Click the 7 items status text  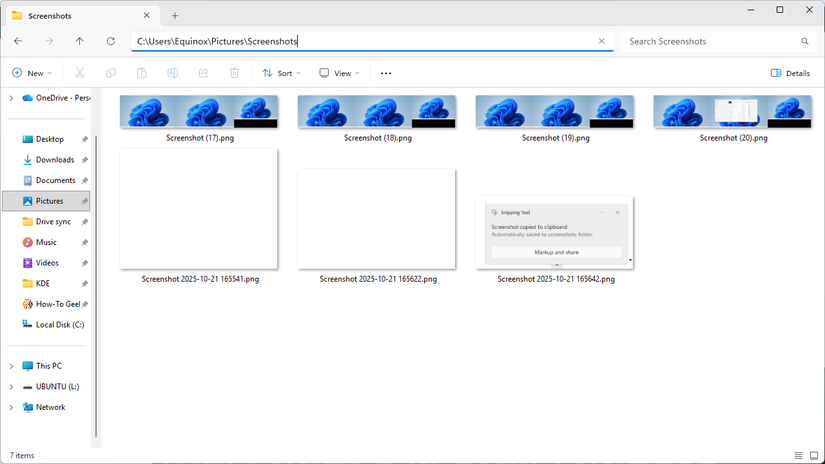tap(22, 456)
